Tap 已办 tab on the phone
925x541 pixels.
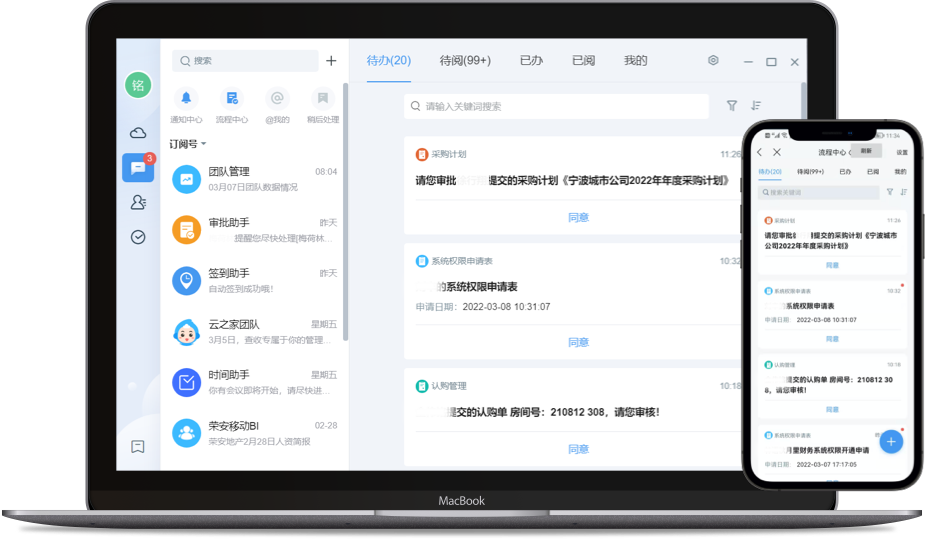[845, 172]
